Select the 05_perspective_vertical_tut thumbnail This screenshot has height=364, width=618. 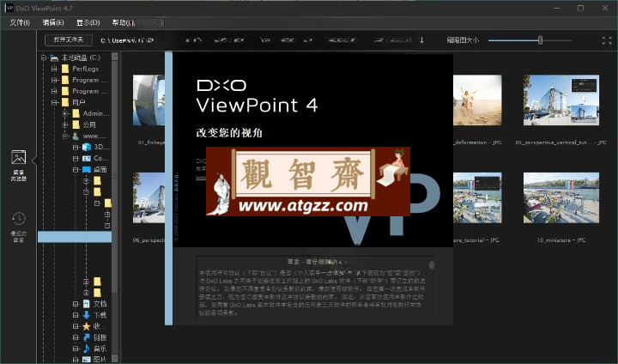point(561,100)
